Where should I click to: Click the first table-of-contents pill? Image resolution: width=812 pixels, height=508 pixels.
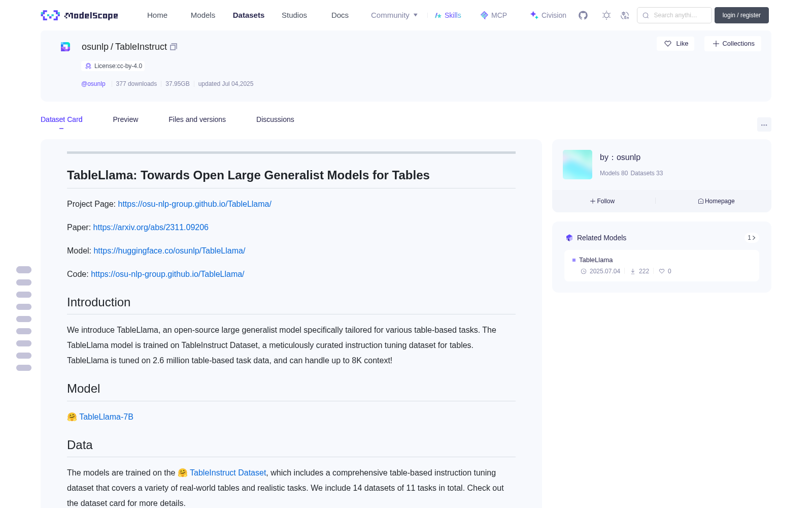point(24,270)
